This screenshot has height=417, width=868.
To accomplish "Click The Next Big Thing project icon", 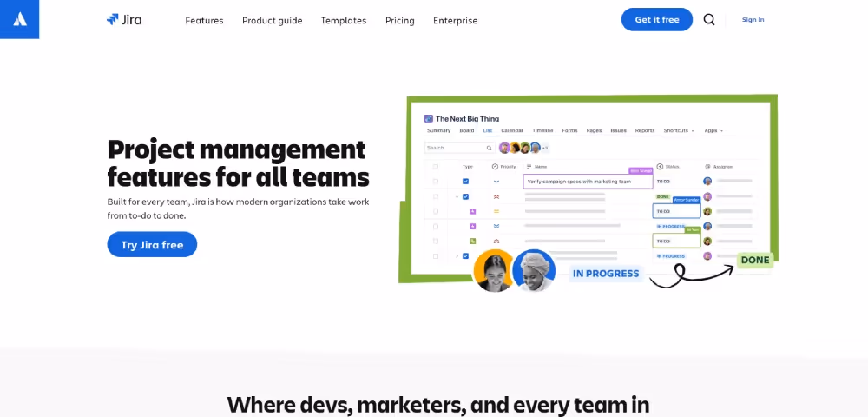I will 429,118.
